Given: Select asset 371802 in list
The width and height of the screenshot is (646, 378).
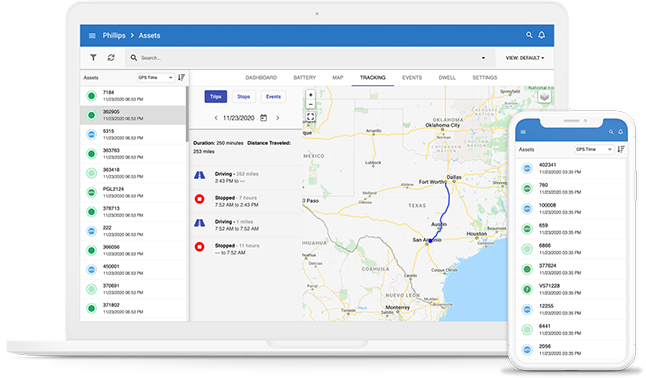Looking at the screenshot, I should [x=133, y=309].
